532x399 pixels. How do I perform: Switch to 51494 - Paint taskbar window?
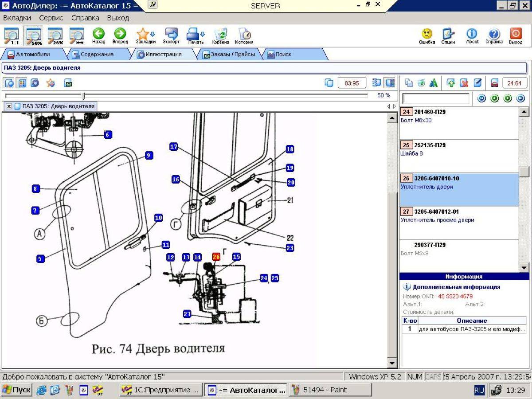(x=330, y=390)
